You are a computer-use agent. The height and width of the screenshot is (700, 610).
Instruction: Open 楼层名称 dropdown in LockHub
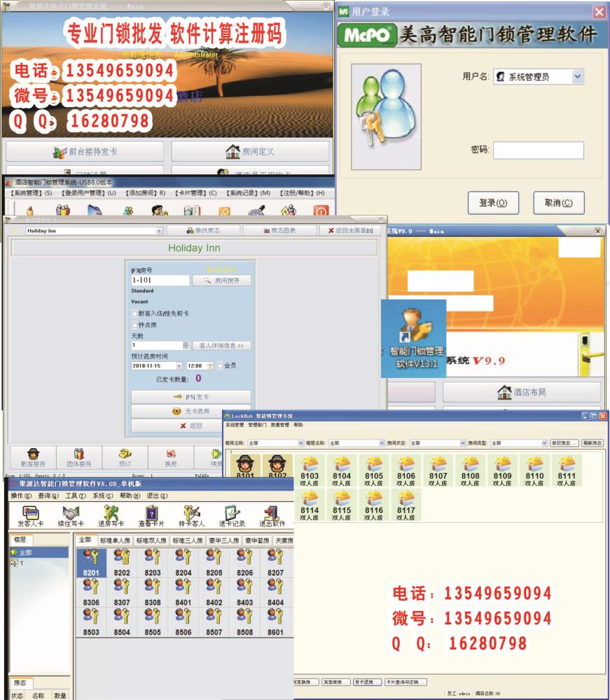coord(382,443)
